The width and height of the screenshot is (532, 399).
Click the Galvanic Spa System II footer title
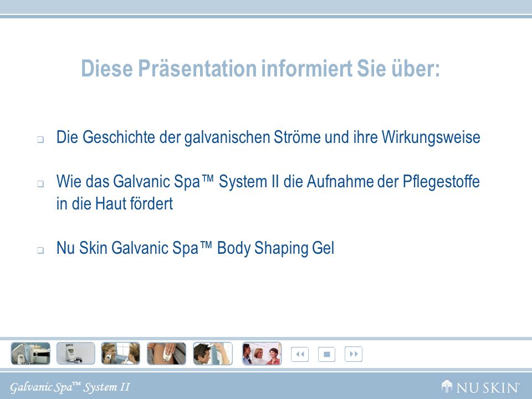click(x=70, y=387)
